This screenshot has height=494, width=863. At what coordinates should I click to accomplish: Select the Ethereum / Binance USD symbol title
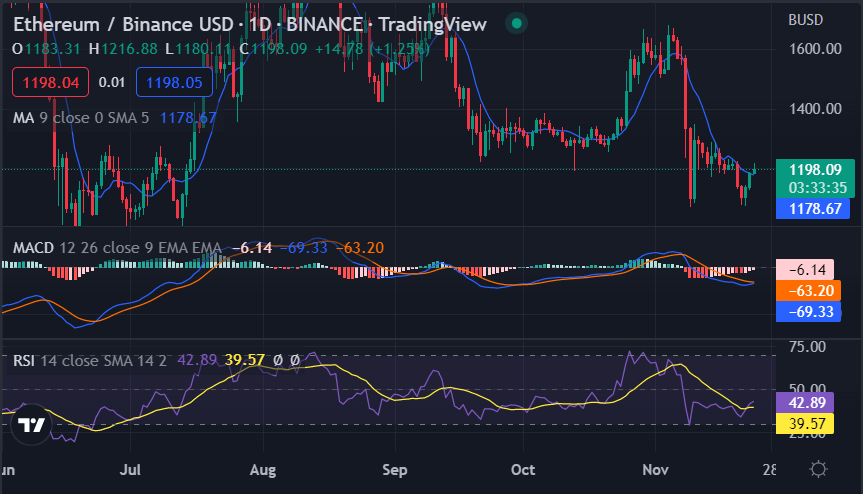123,24
